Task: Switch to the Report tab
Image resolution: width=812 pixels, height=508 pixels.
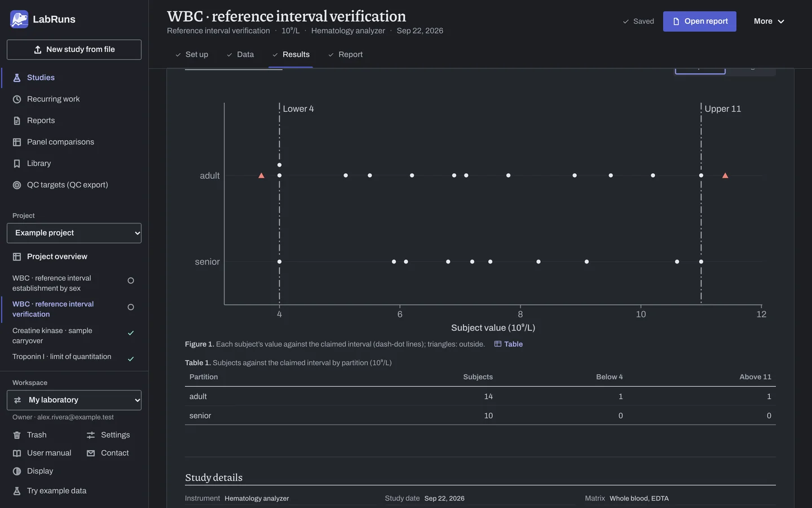Action: 345,55
